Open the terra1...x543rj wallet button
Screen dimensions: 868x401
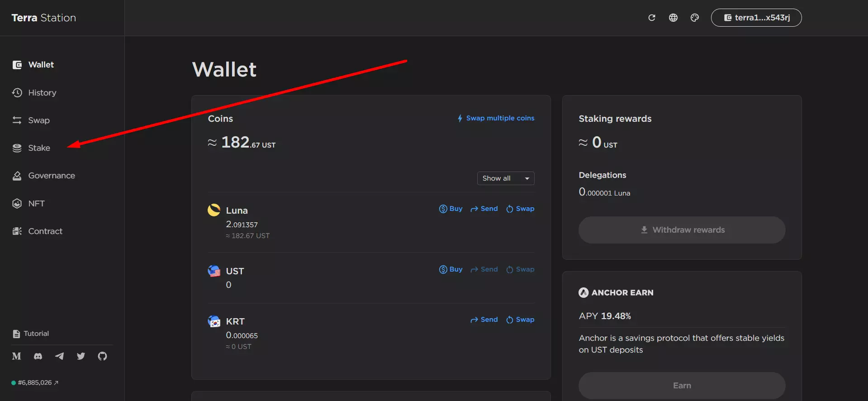pyautogui.click(x=756, y=18)
